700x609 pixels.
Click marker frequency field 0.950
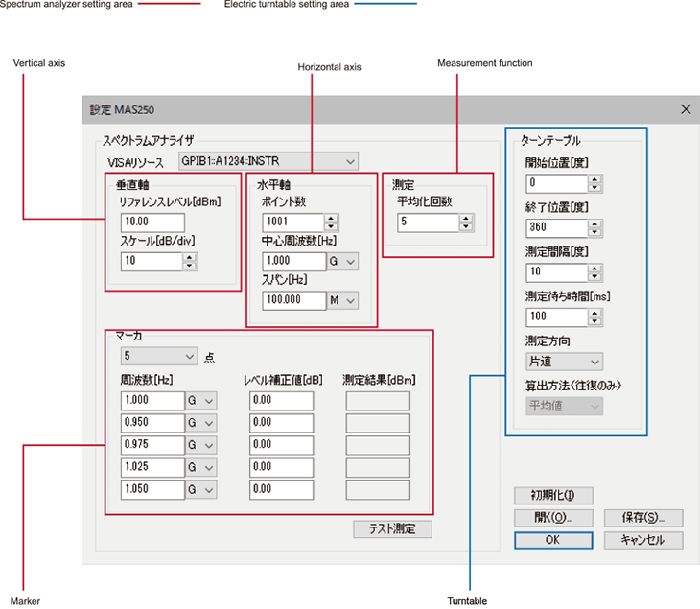coord(152,423)
